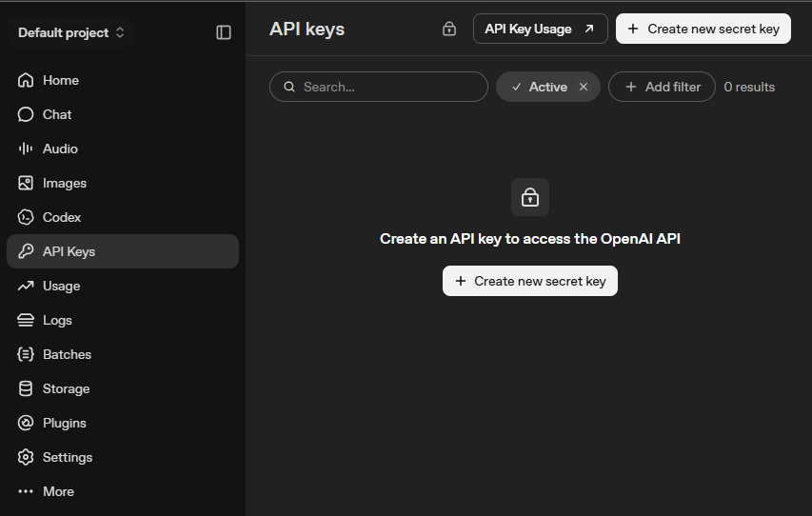Click the Plugins at-sign icon
Screen dimensions: 812x516
pyautogui.click(x=26, y=423)
